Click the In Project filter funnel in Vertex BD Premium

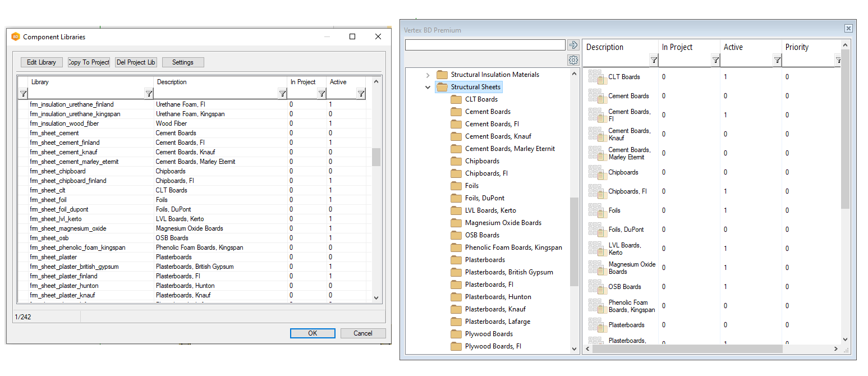pos(715,60)
